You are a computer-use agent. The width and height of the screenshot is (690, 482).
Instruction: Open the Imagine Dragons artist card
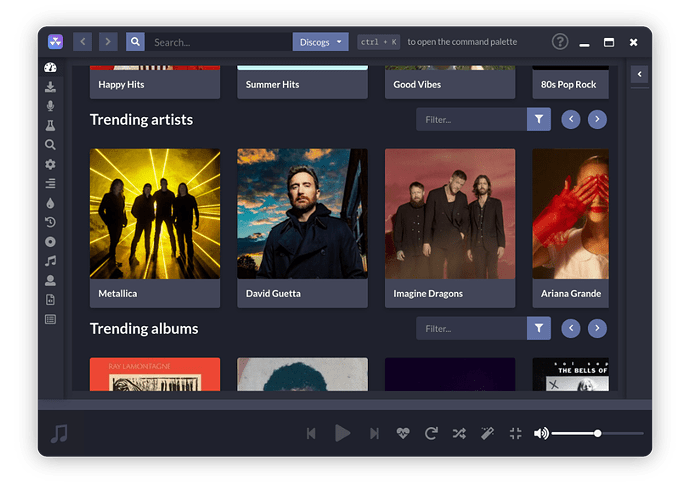tap(450, 228)
